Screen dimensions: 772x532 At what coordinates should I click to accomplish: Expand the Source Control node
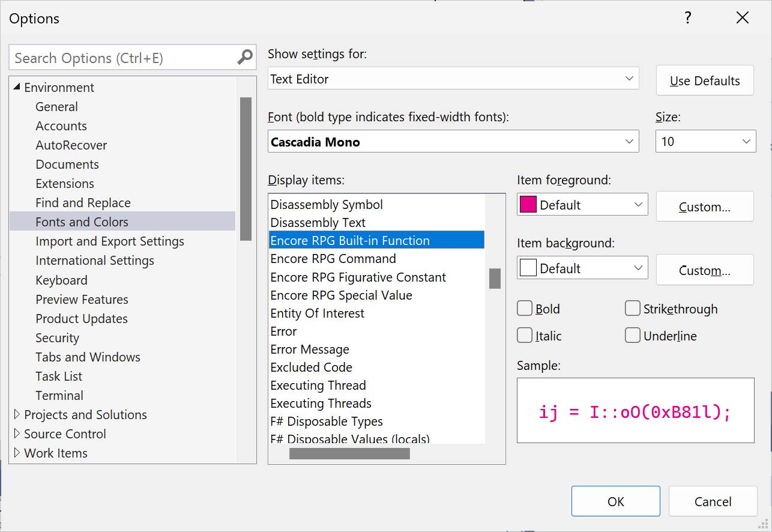tap(17, 434)
